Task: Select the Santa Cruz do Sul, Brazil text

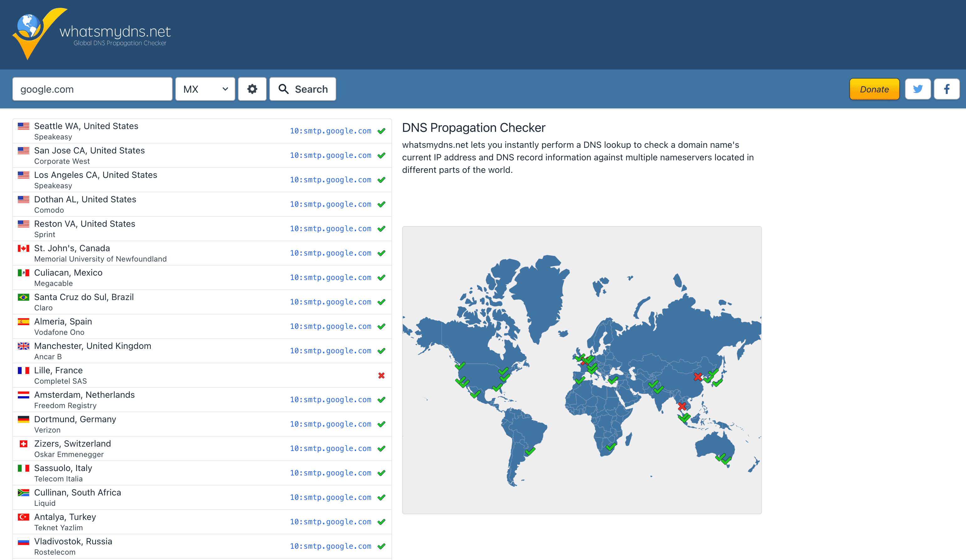Action: click(x=84, y=297)
